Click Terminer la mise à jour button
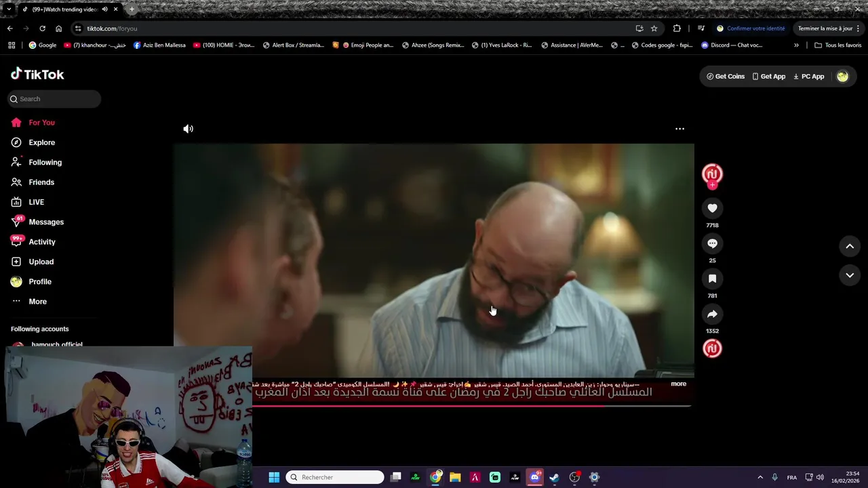The width and height of the screenshot is (868, 488). [x=829, y=28]
